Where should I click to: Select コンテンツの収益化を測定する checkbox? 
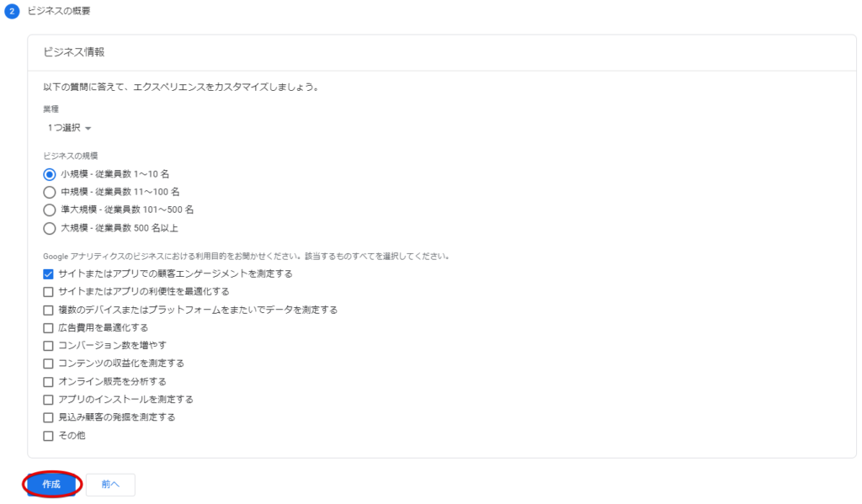[48, 363]
